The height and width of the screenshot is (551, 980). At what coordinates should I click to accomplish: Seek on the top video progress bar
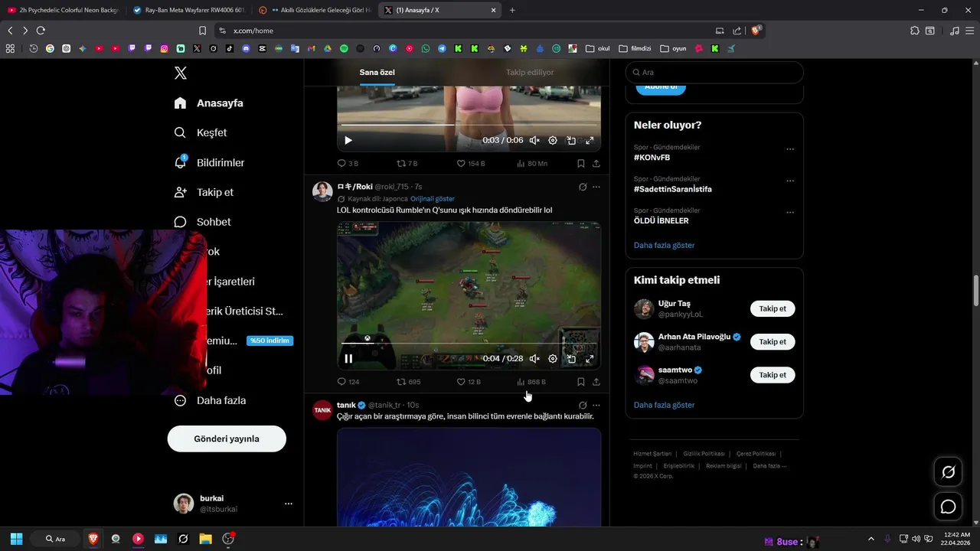click(469, 125)
